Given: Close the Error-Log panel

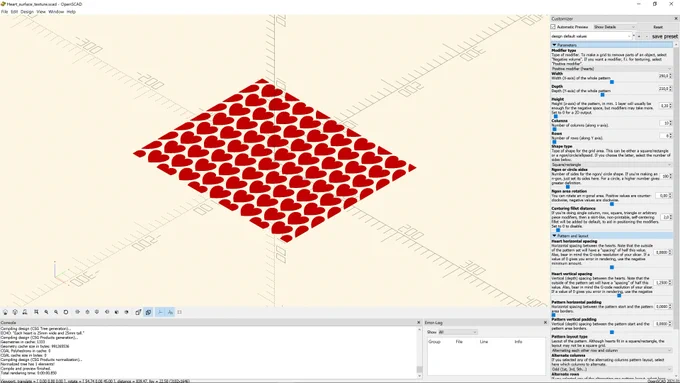Looking at the screenshot, I should pyautogui.click(x=545, y=323).
